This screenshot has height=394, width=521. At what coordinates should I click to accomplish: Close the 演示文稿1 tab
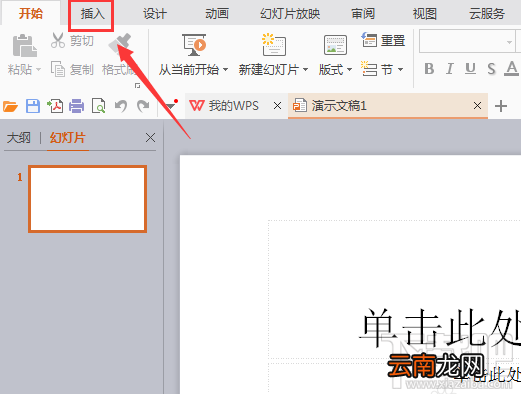click(477, 106)
